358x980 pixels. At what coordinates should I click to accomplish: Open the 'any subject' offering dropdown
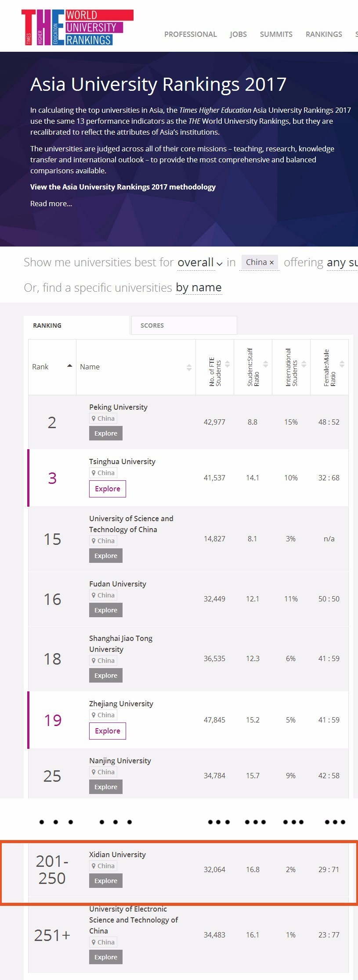[342, 262]
